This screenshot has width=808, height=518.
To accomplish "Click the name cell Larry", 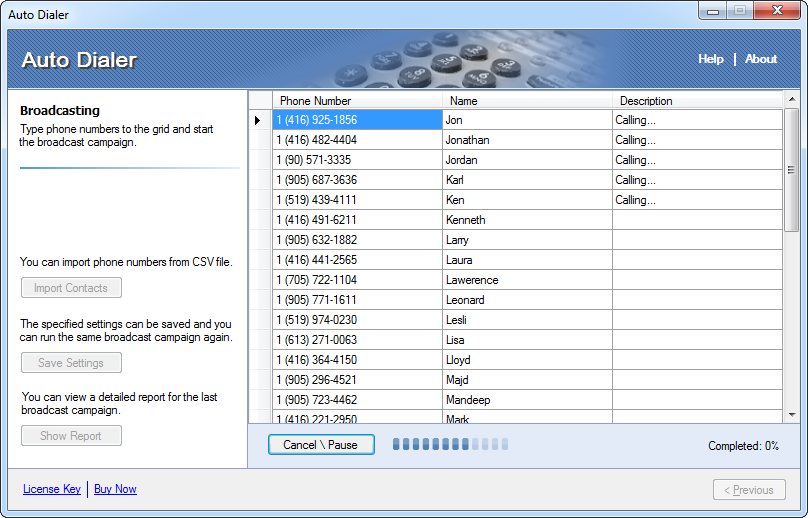I will point(527,240).
